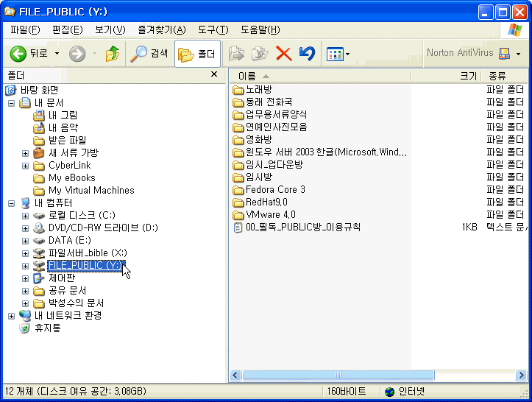Go up one folder level icon
The width and height of the screenshot is (532, 402).
point(113,54)
